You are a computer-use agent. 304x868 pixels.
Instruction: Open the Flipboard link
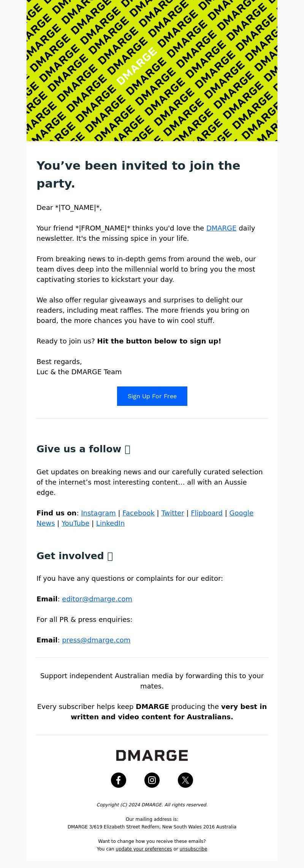(207, 513)
